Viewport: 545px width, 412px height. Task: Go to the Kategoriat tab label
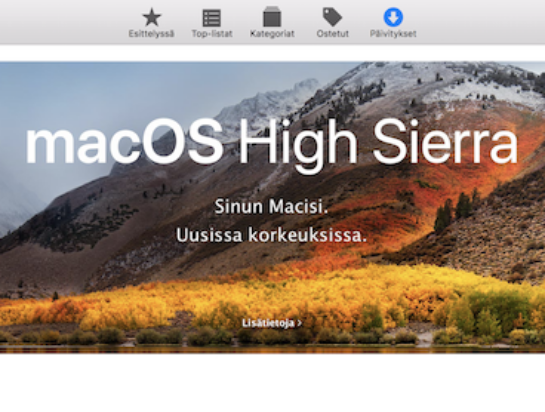coord(272,34)
